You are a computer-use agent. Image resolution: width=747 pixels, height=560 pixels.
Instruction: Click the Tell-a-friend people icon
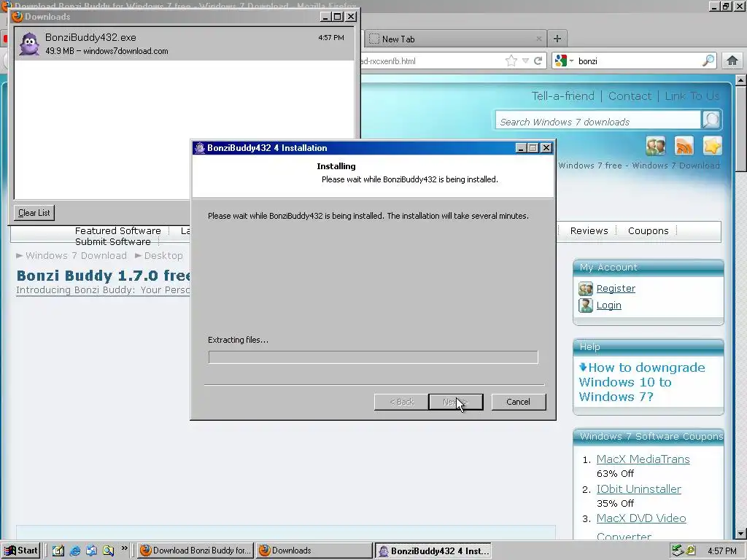pyautogui.click(x=656, y=146)
